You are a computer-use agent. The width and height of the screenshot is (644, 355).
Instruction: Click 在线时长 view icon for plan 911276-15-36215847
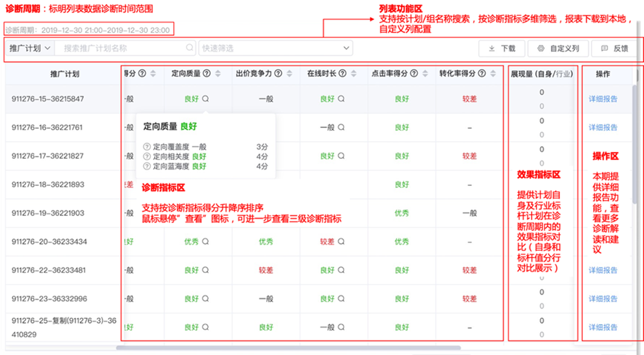tap(341, 99)
